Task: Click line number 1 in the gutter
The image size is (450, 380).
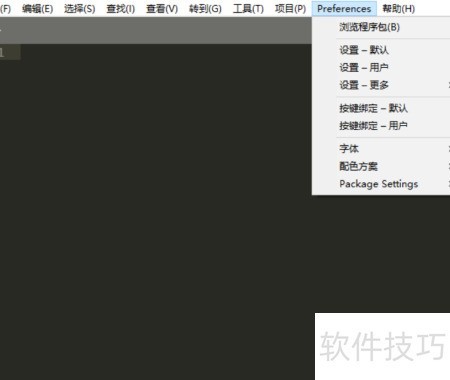Action: (x=2, y=52)
